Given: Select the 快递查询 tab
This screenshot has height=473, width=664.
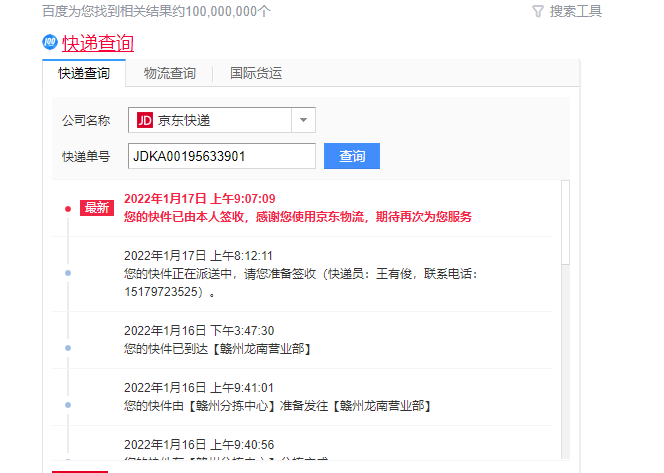Looking at the screenshot, I should pos(84,73).
